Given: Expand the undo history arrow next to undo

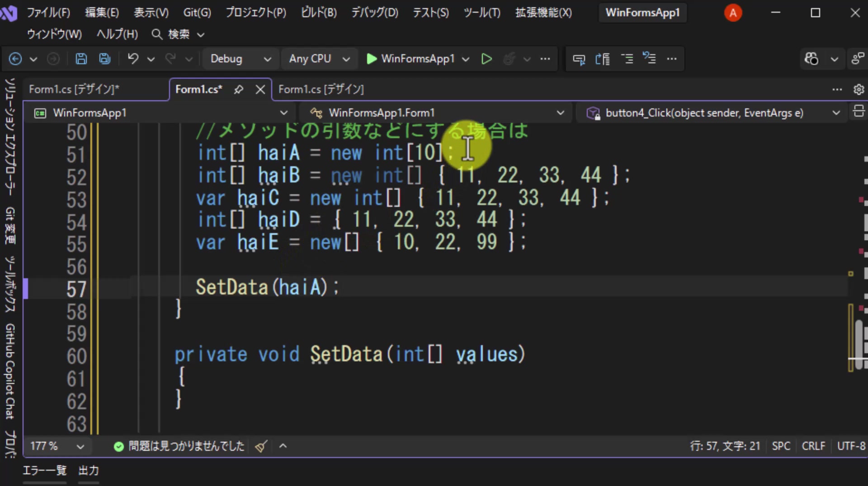Looking at the screenshot, I should pos(151,59).
